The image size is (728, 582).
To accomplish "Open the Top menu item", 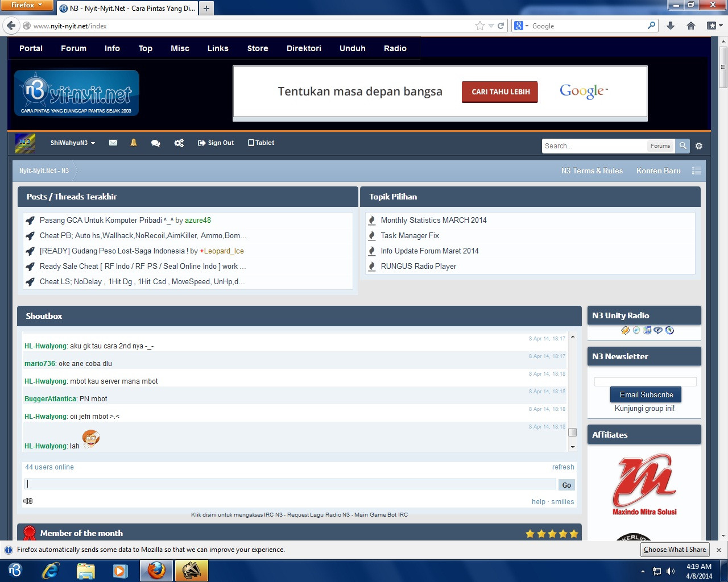I will click(x=146, y=48).
